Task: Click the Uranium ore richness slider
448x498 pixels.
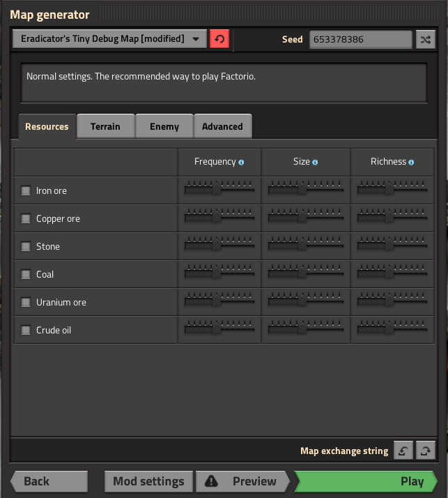Action: pyautogui.click(x=392, y=299)
